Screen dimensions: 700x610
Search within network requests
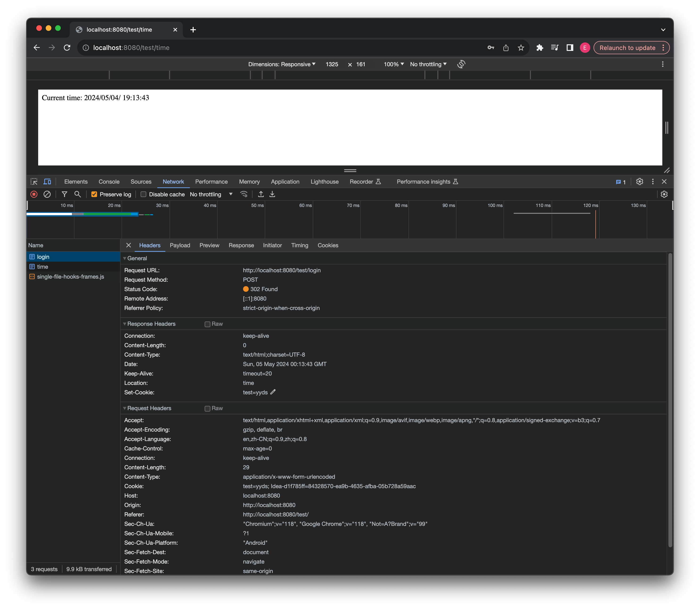pos(77,194)
